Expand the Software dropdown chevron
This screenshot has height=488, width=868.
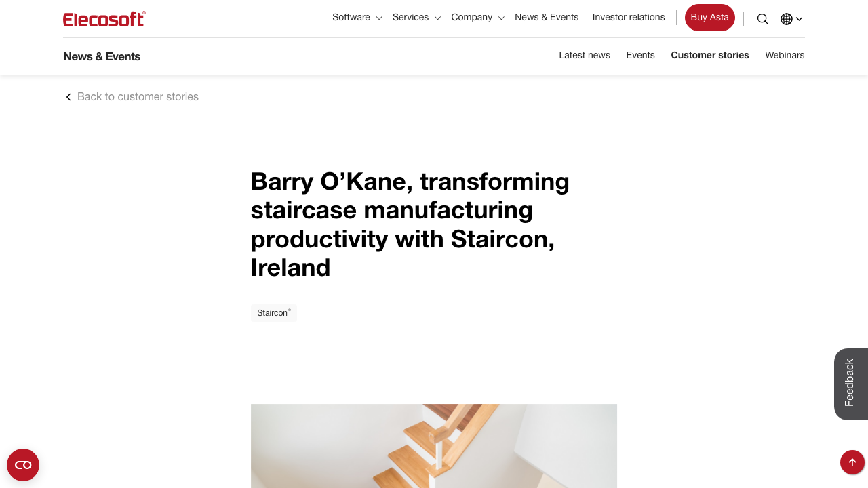click(x=378, y=18)
